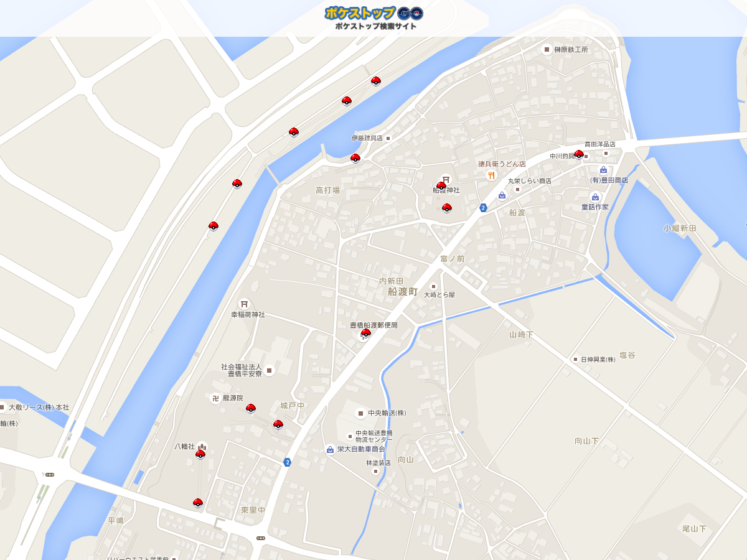The width and height of the screenshot is (747, 560).
Task: Click the traffic signal icon near 東里中
Action: coord(260,538)
